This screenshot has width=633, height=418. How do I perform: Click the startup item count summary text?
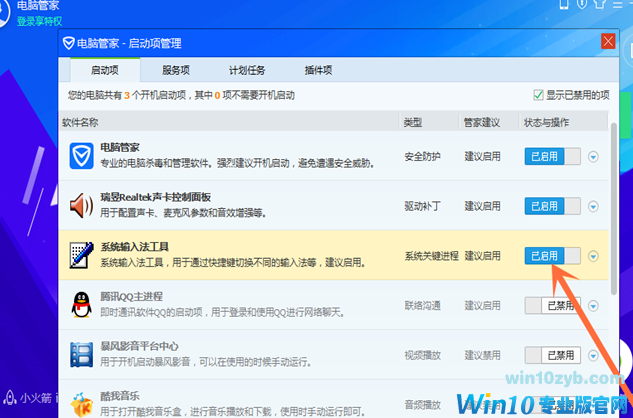click(181, 95)
